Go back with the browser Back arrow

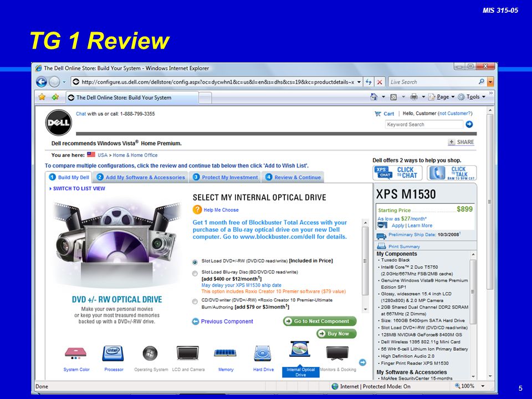pyautogui.click(x=42, y=82)
